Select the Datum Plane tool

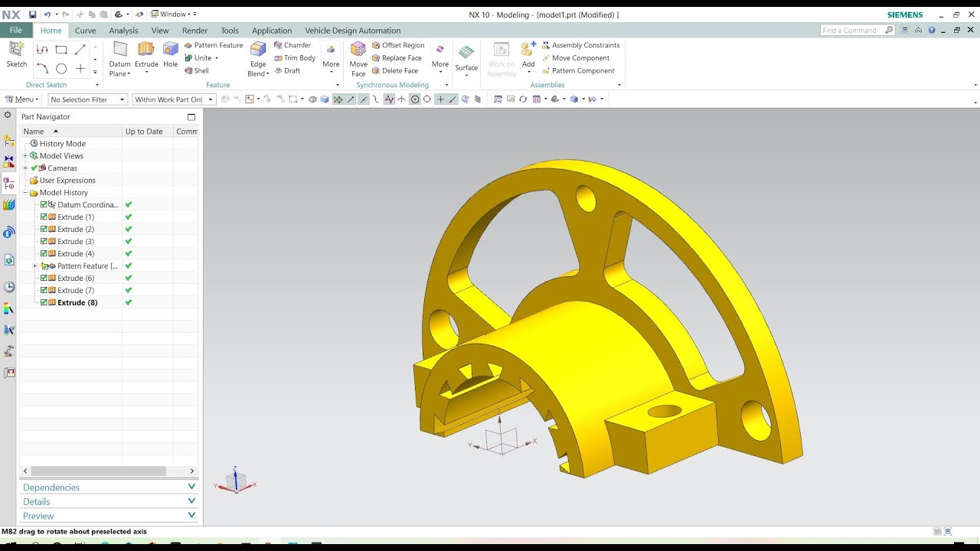pos(119,59)
